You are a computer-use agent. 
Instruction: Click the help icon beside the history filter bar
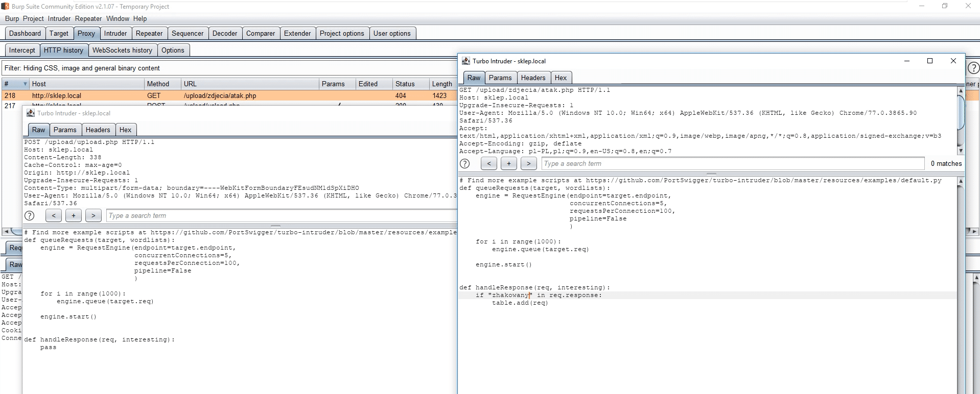pos(973,68)
